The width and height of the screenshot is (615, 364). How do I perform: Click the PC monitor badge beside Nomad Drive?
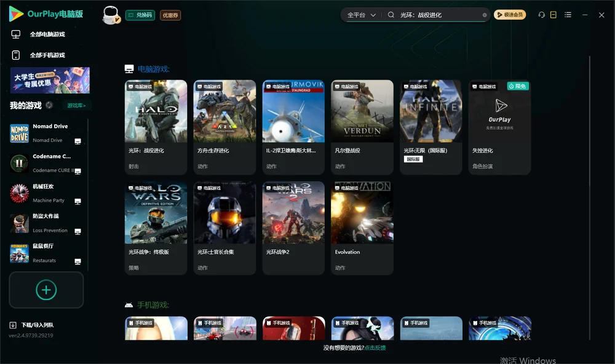pos(77,141)
